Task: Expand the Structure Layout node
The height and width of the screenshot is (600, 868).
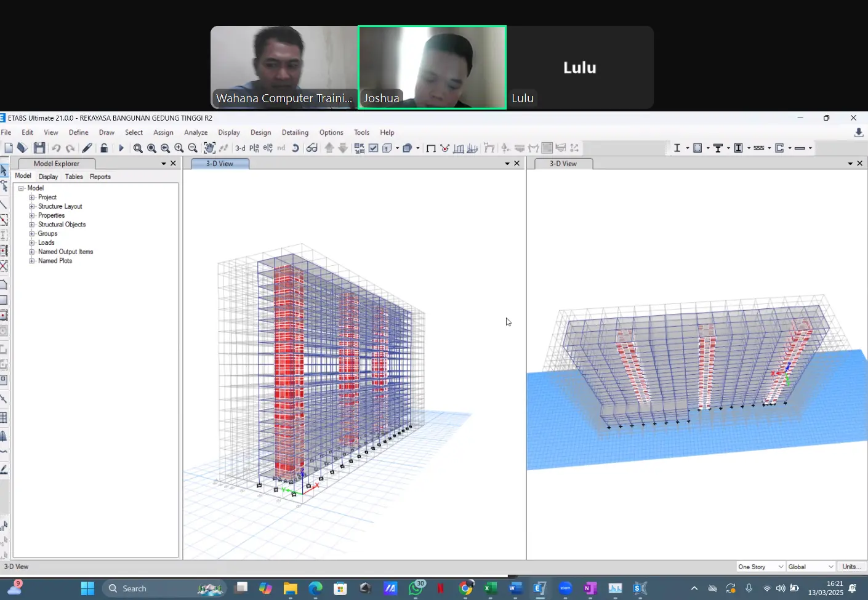Action: coord(32,206)
